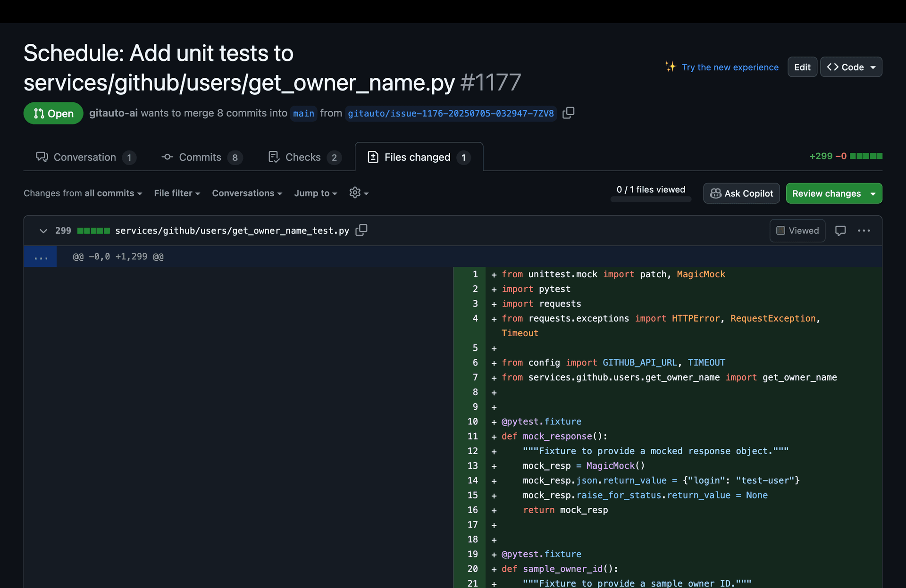The image size is (906, 588).
Task: Open the file comment icon
Action: tap(840, 231)
